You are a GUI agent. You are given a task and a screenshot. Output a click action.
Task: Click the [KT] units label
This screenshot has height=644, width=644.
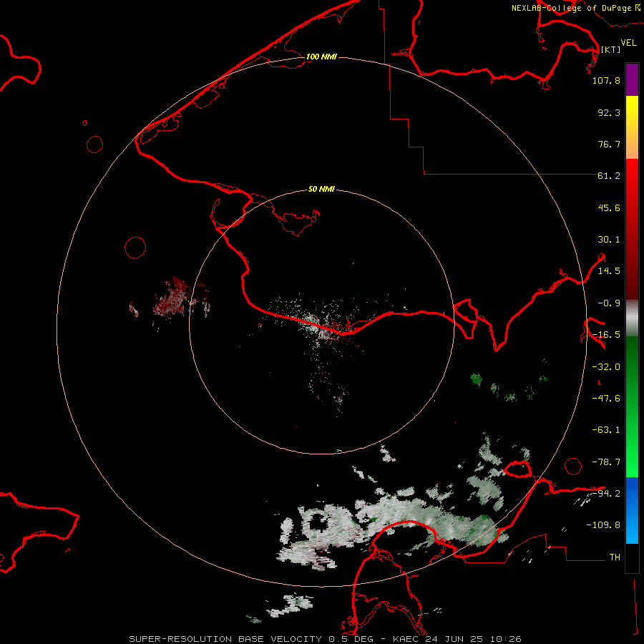(x=610, y=49)
